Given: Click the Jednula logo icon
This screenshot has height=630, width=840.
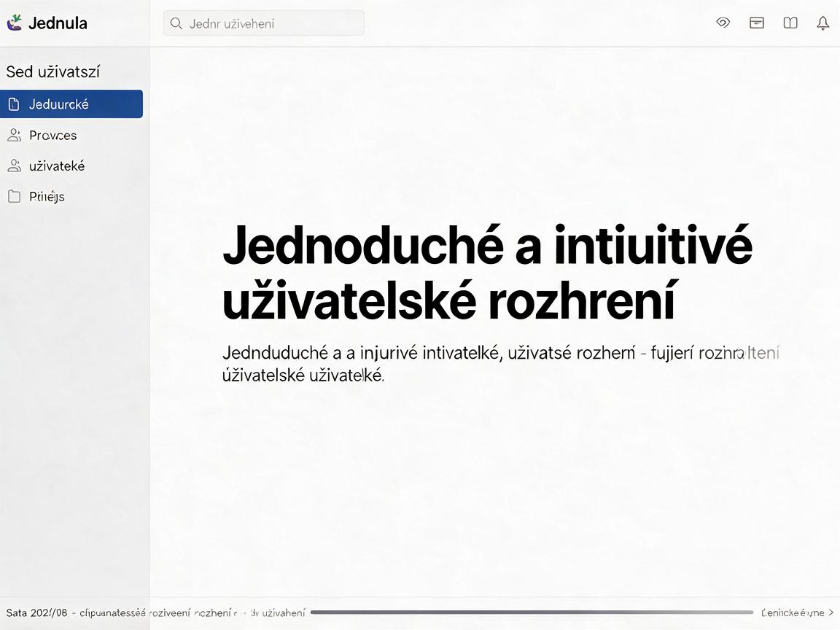Looking at the screenshot, I should click(x=15, y=23).
